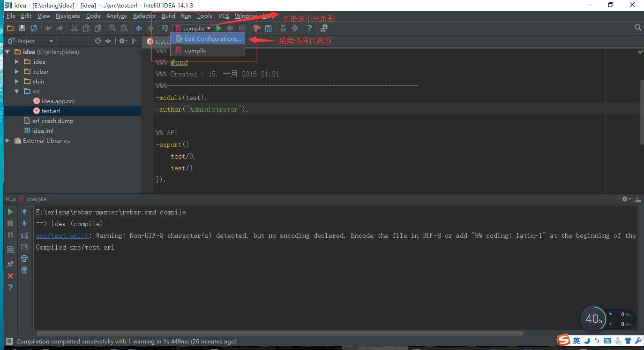
Task: Click the Down stack trace arrow
Action: [x=24, y=224]
